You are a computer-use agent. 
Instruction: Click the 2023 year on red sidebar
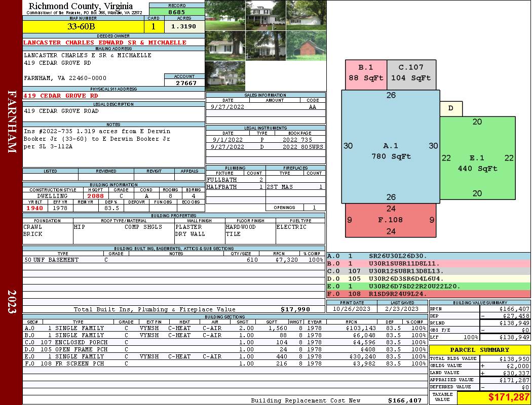pos(12,301)
